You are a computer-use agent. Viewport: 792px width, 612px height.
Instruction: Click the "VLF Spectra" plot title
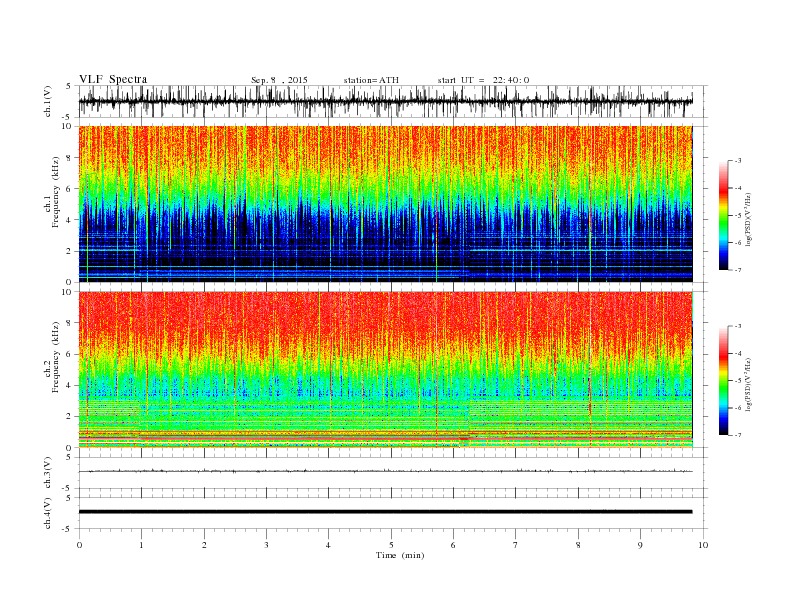(x=113, y=79)
